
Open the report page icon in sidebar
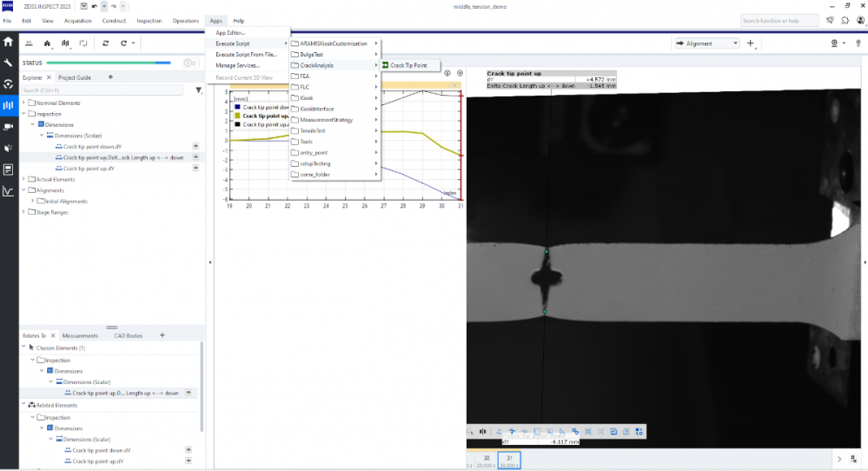coord(9,169)
